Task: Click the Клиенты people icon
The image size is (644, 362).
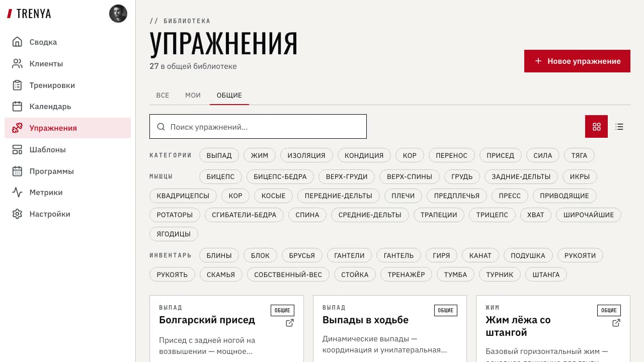Action: [x=17, y=64]
